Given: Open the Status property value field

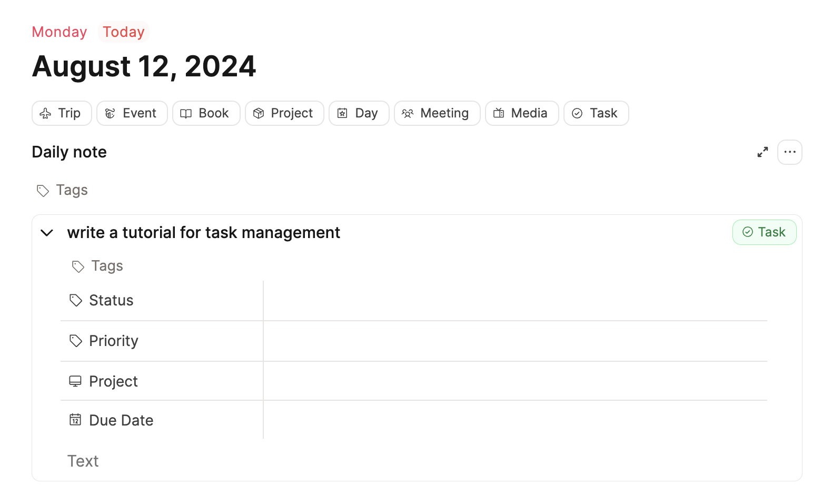Looking at the screenshot, I should 515,301.
